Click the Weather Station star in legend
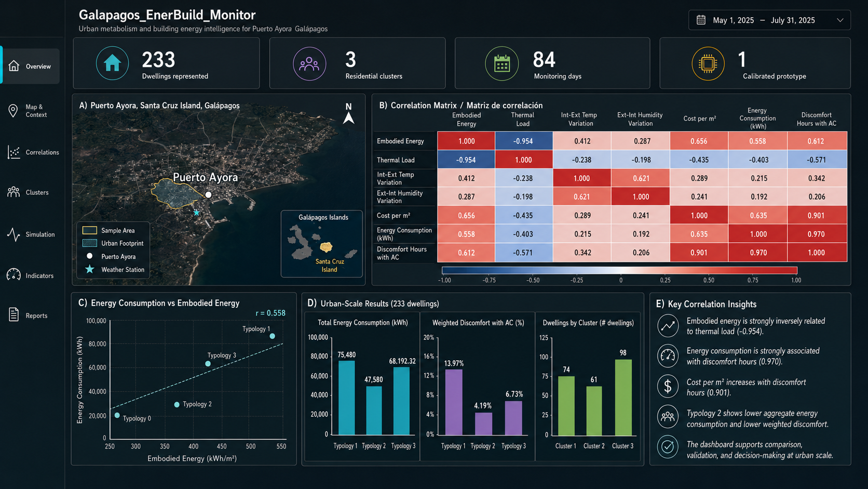This screenshot has height=489, width=868. pos(90,269)
